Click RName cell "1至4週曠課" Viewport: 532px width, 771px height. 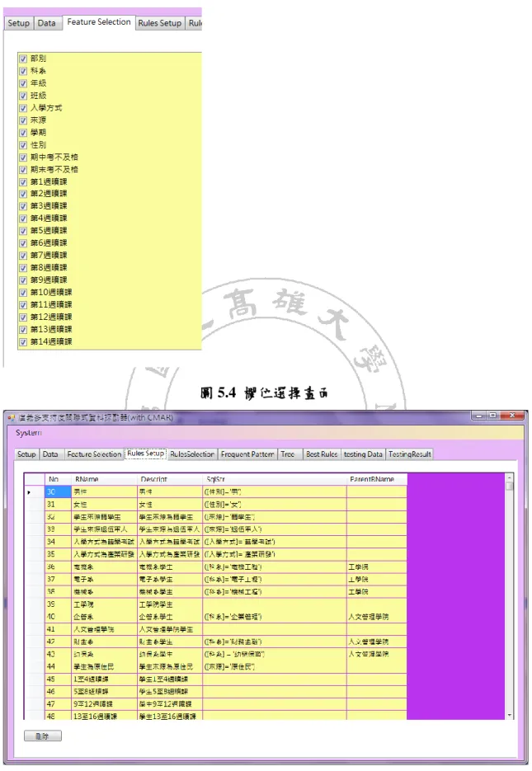coord(104,679)
